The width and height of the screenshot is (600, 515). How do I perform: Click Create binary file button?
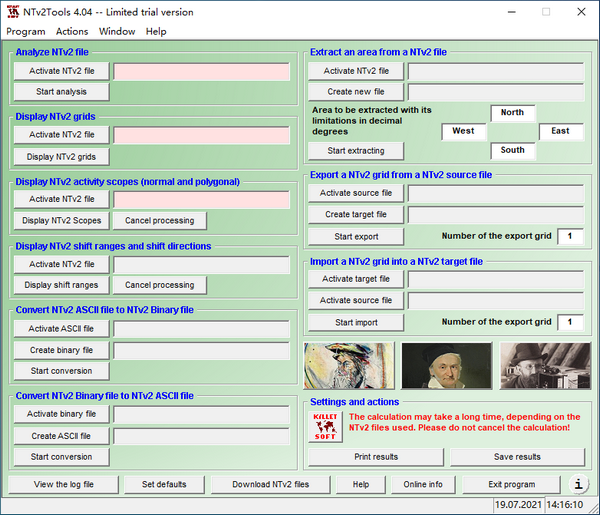62,350
